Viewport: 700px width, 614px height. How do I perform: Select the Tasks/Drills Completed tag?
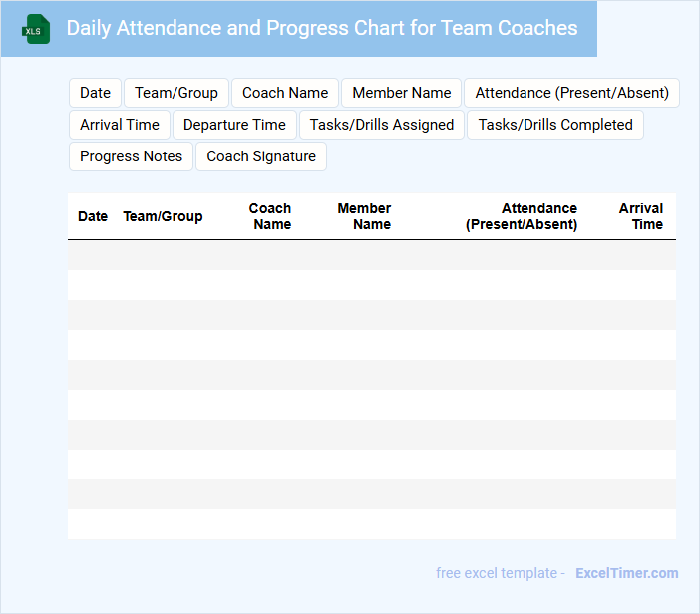tap(555, 125)
